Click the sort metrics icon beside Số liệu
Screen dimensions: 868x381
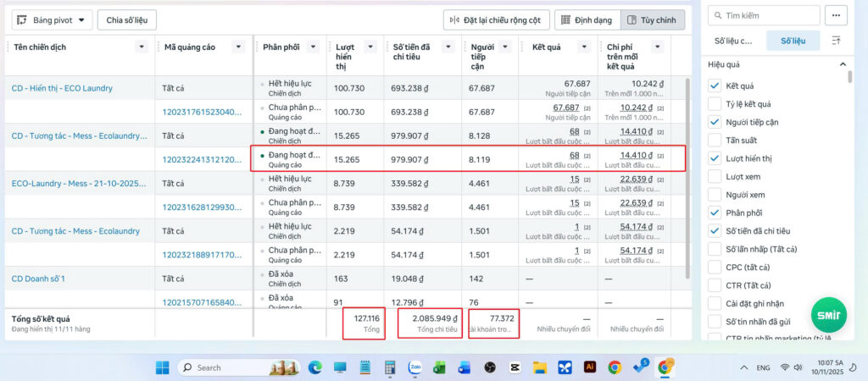[x=836, y=40]
